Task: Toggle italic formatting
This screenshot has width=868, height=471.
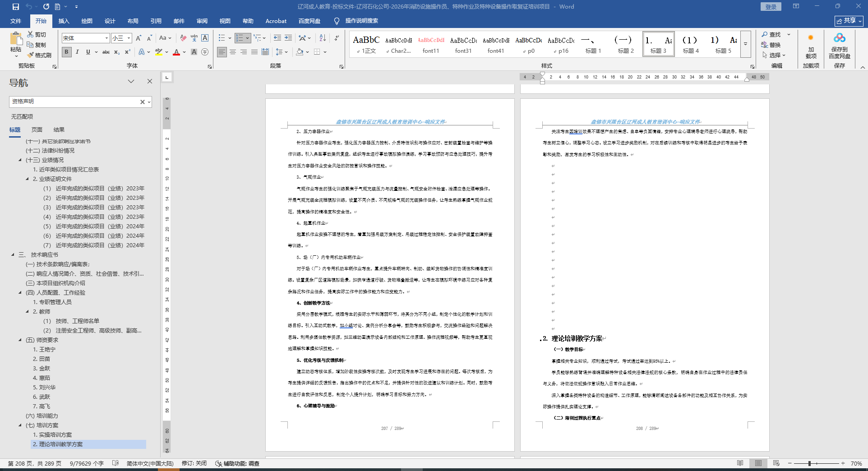Action: (77, 52)
